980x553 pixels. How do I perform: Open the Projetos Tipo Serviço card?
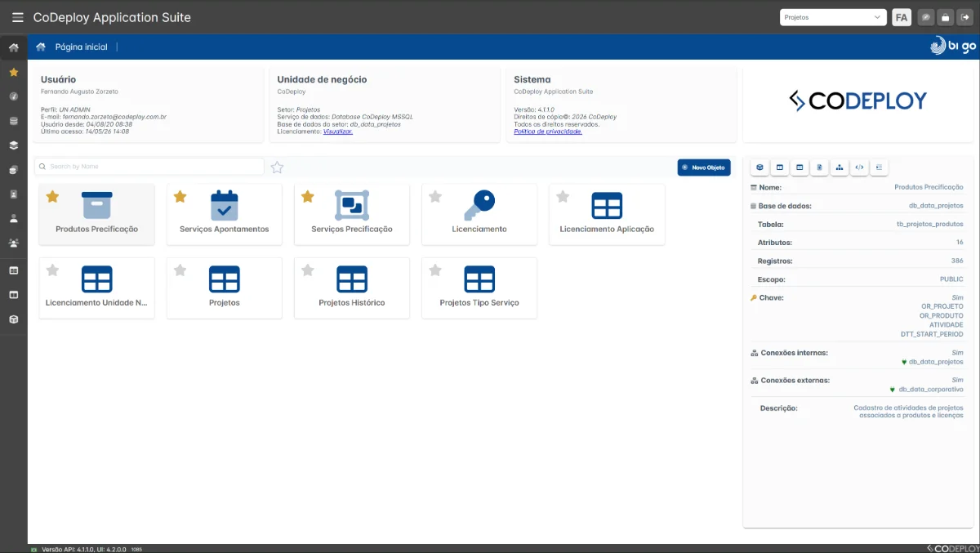[x=479, y=288]
